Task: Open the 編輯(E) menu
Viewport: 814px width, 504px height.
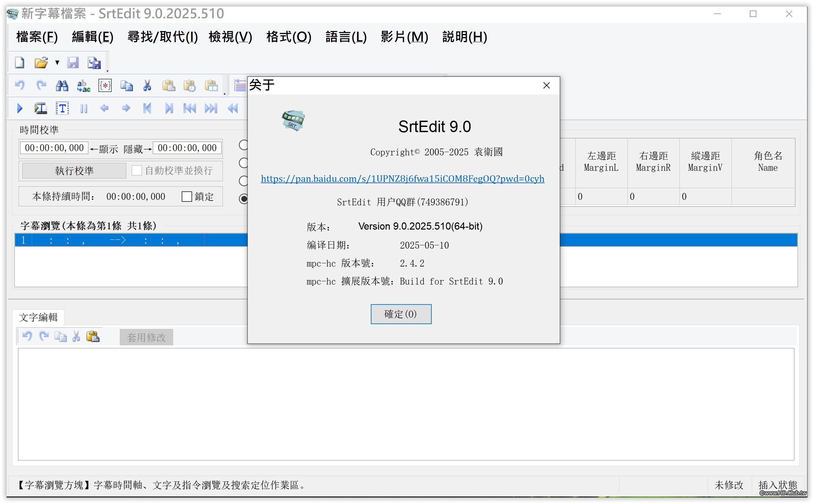Action: coord(93,37)
